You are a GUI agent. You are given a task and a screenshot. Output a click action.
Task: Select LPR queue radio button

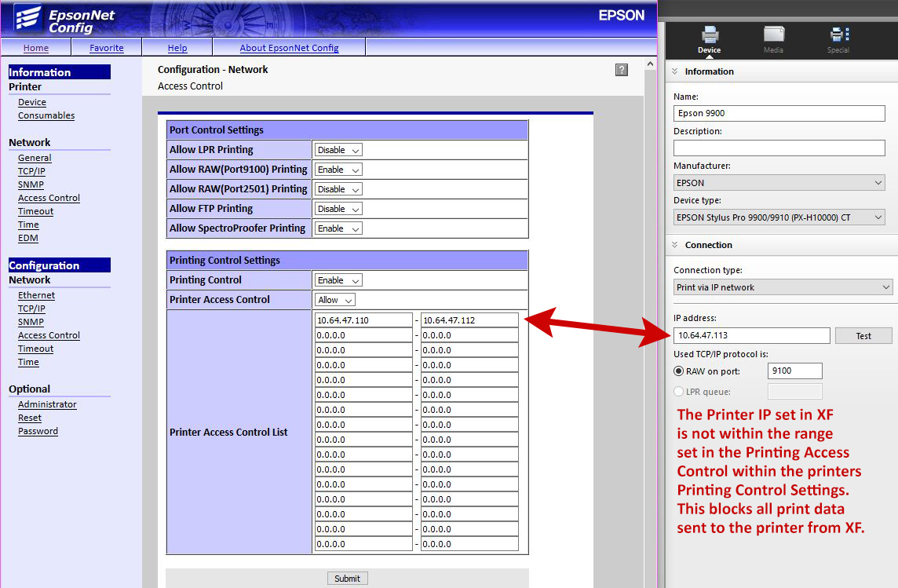click(679, 392)
